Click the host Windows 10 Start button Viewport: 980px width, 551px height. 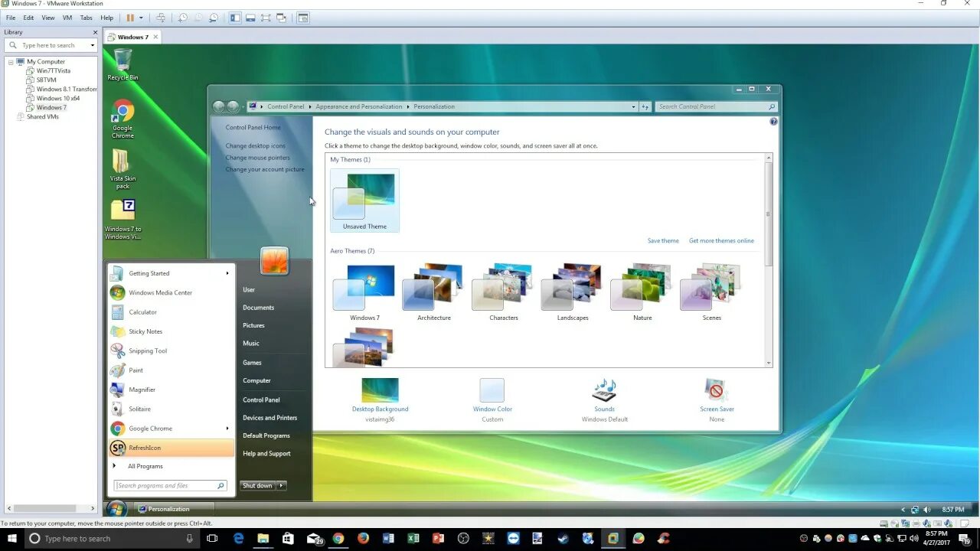click(12, 539)
